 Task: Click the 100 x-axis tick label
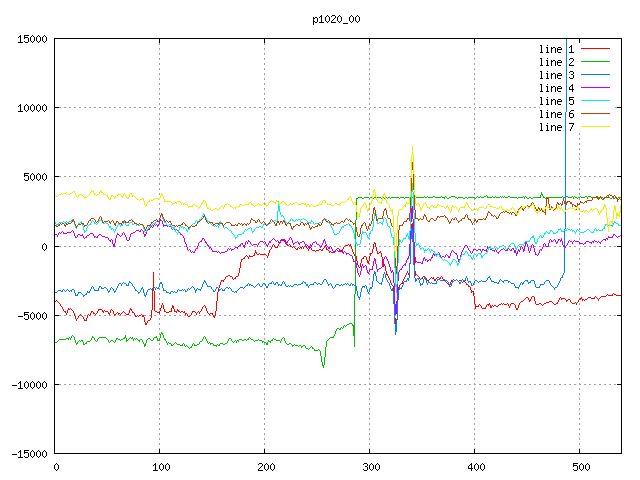pos(160,467)
